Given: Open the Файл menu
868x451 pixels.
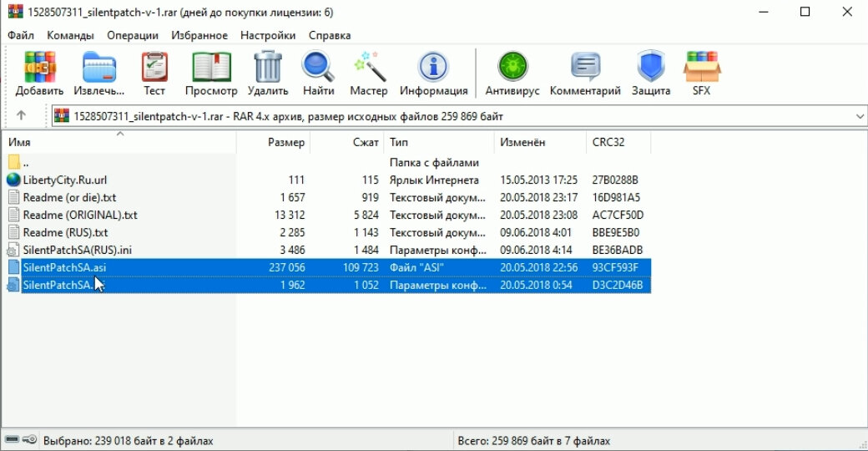Looking at the screenshot, I should [21, 35].
